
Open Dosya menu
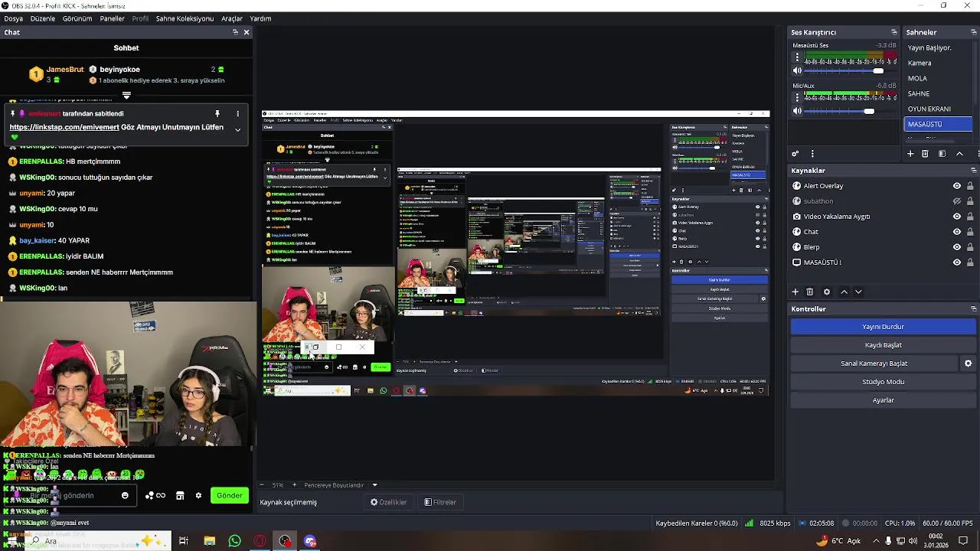pos(13,18)
